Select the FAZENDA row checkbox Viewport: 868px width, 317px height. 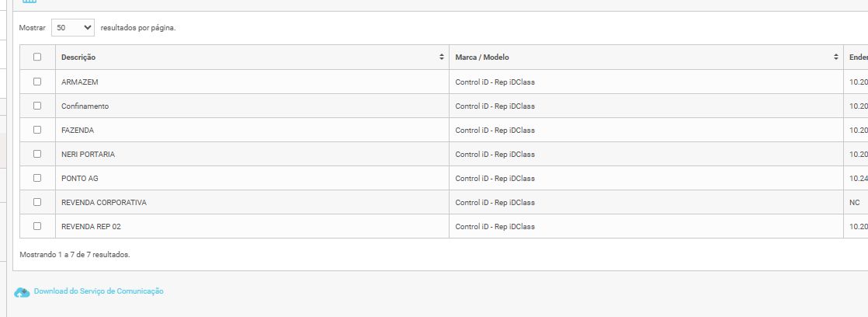pos(37,130)
